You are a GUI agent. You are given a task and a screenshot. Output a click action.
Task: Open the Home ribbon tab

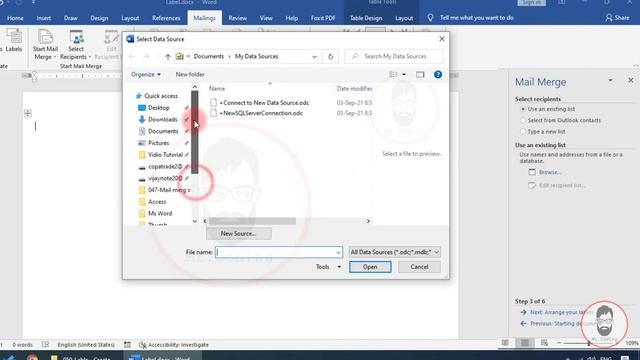[16, 18]
